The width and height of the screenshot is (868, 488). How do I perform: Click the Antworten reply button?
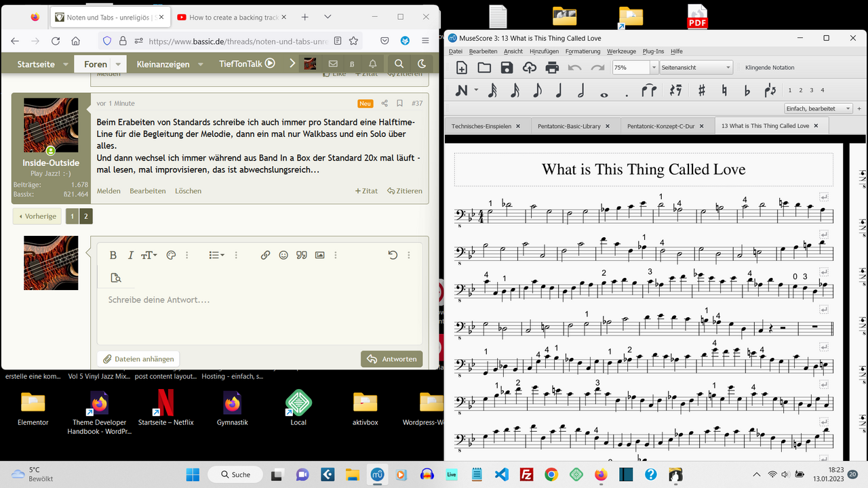pos(391,359)
